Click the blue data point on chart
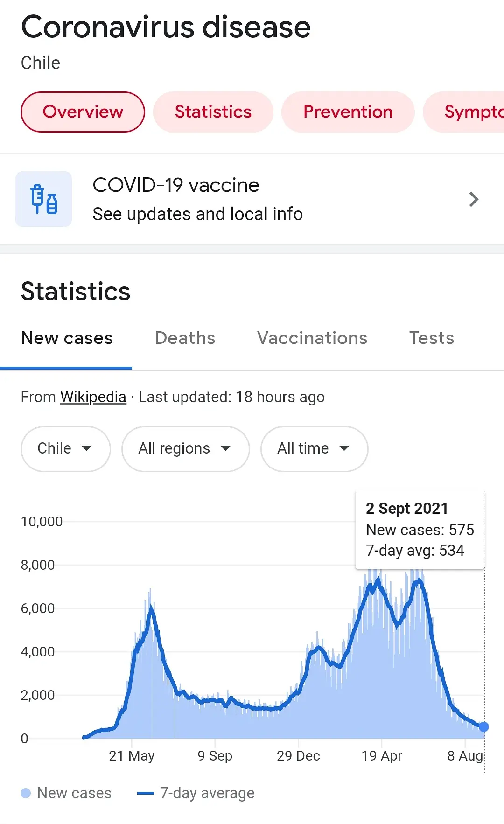Image resolution: width=504 pixels, height=824 pixels. 484,726
